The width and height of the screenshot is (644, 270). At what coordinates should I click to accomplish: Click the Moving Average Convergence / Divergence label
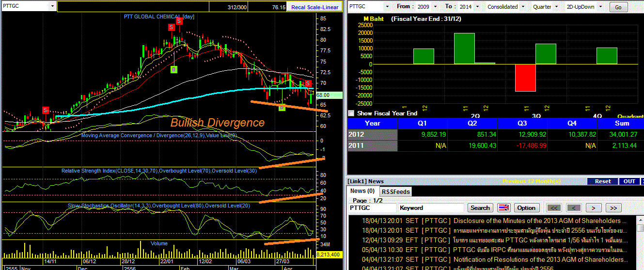158,135
